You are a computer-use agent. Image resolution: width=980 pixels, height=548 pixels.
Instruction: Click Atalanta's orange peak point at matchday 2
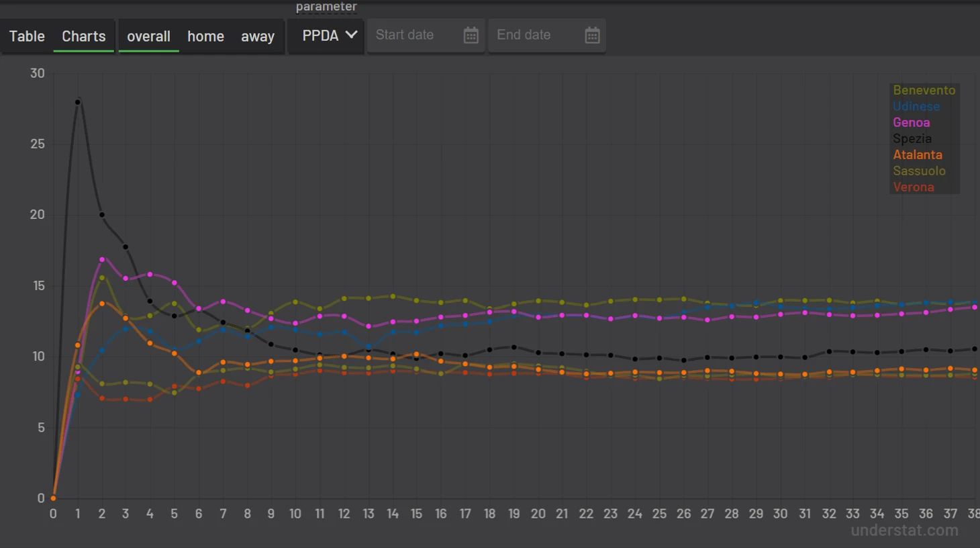[x=102, y=304]
